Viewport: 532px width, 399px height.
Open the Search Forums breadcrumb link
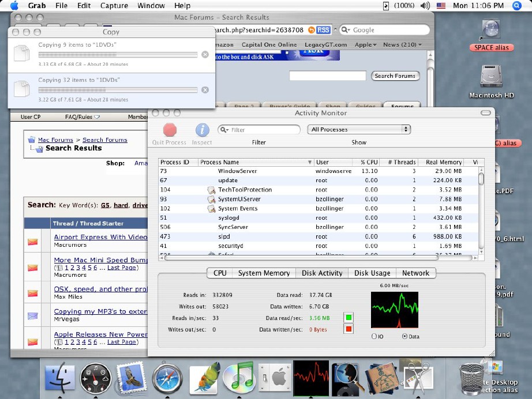tap(105, 140)
